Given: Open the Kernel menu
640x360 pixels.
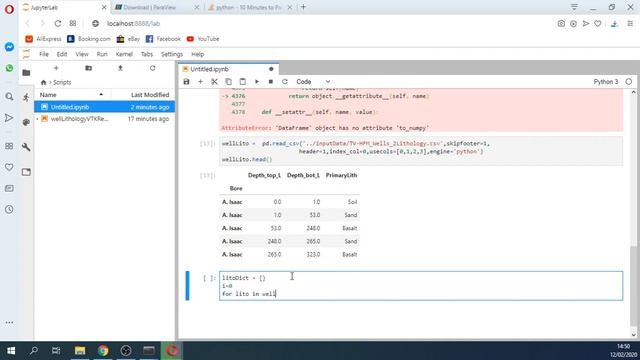Looking at the screenshot, I should point(124,54).
